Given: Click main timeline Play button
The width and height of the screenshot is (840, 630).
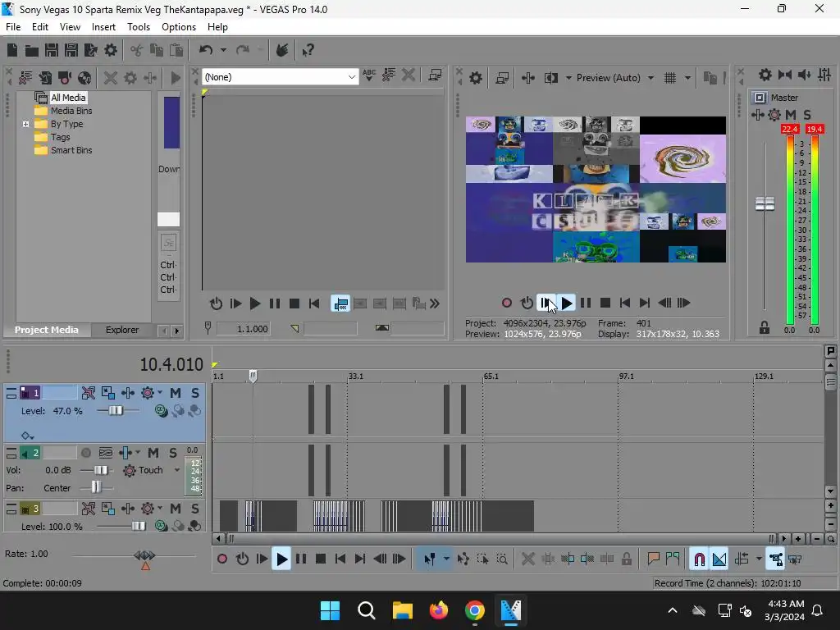Looking at the screenshot, I should tap(281, 559).
